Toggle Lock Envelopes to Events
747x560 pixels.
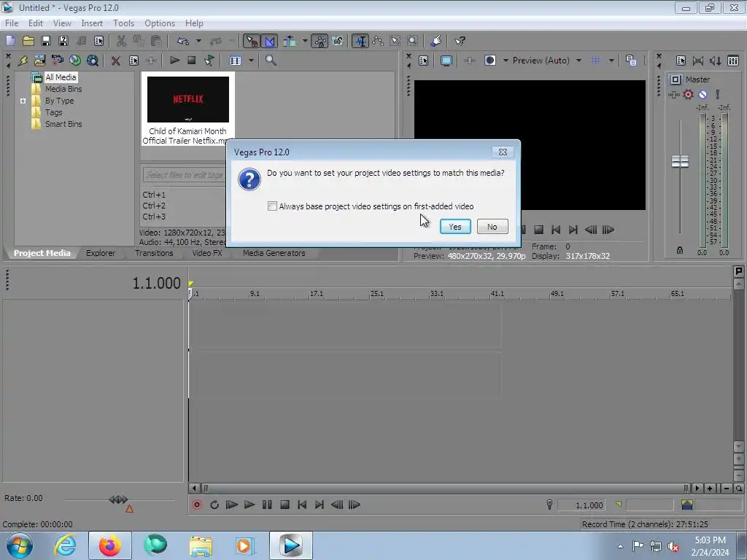tap(320, 41)
